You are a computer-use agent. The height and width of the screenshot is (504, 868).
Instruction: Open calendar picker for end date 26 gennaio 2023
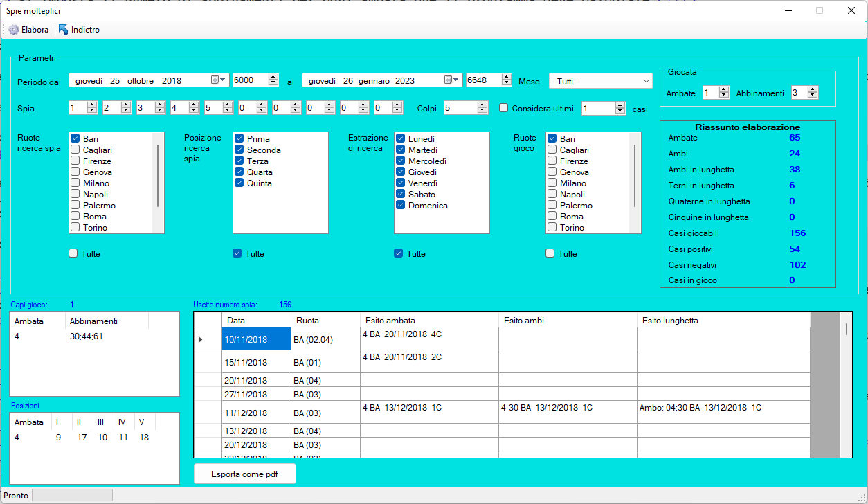452,80
